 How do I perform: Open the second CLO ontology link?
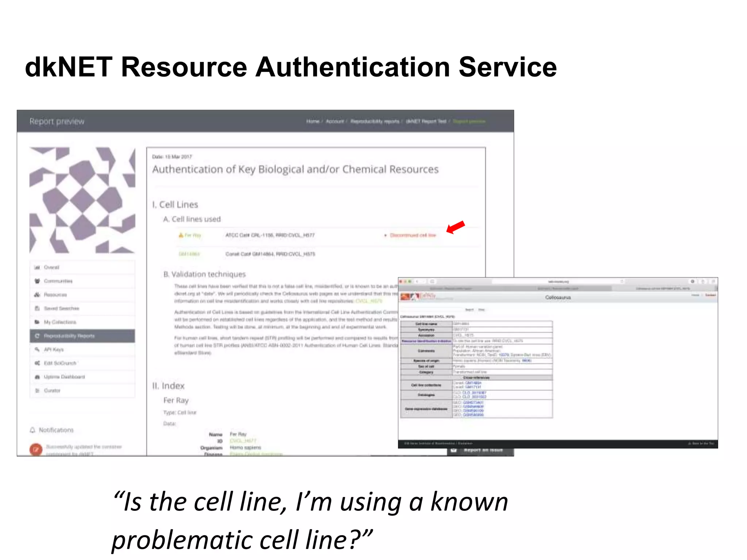click(x=475, y=397)
